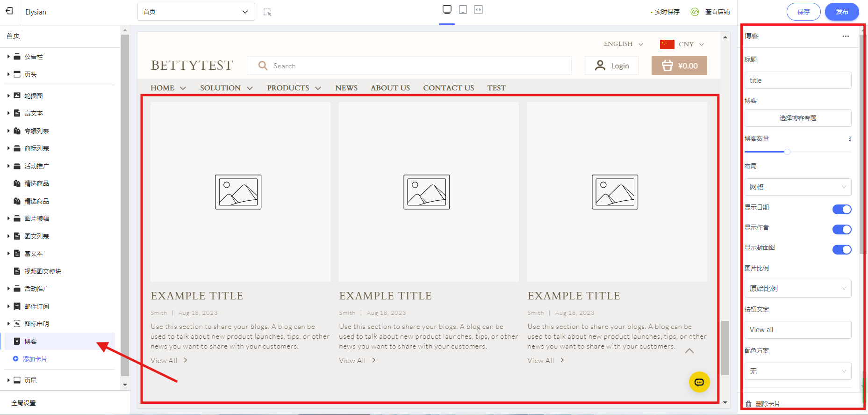Open the 布局 dropdown showing 网格
This screenshot has width=868, height=415.
click(x=797, y=187)
